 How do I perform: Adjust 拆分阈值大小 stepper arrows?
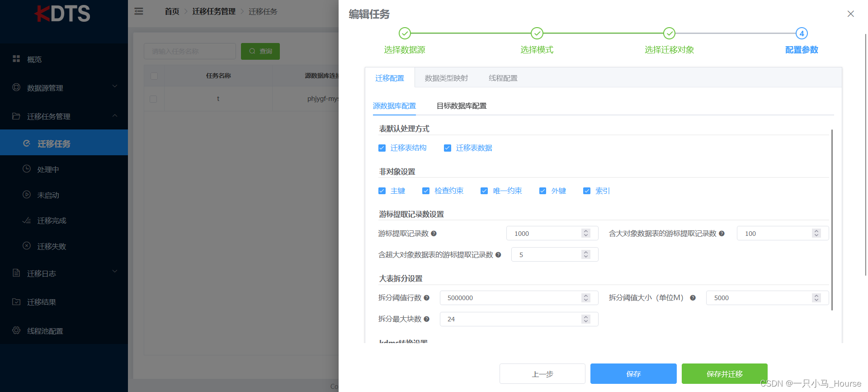coord(816,297)
